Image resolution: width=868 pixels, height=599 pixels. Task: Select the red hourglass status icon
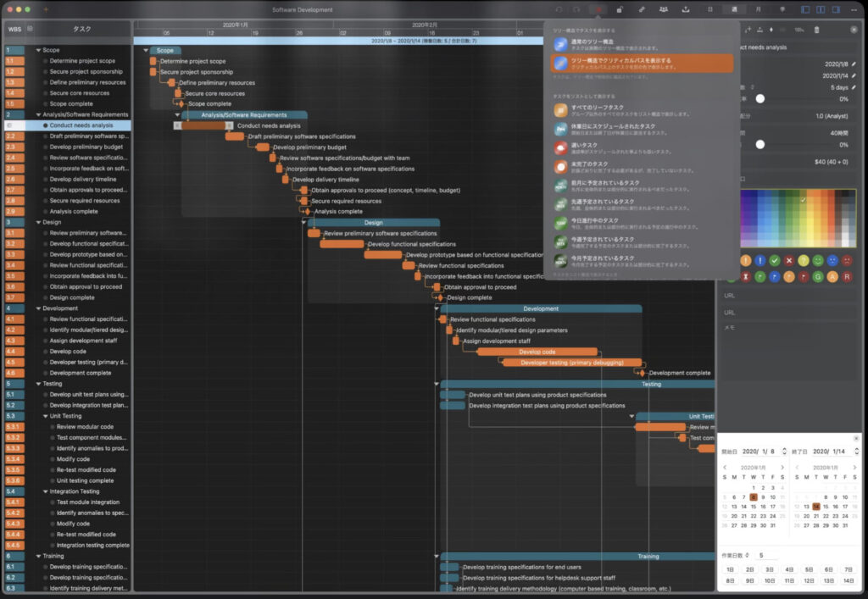click(746, 276)
